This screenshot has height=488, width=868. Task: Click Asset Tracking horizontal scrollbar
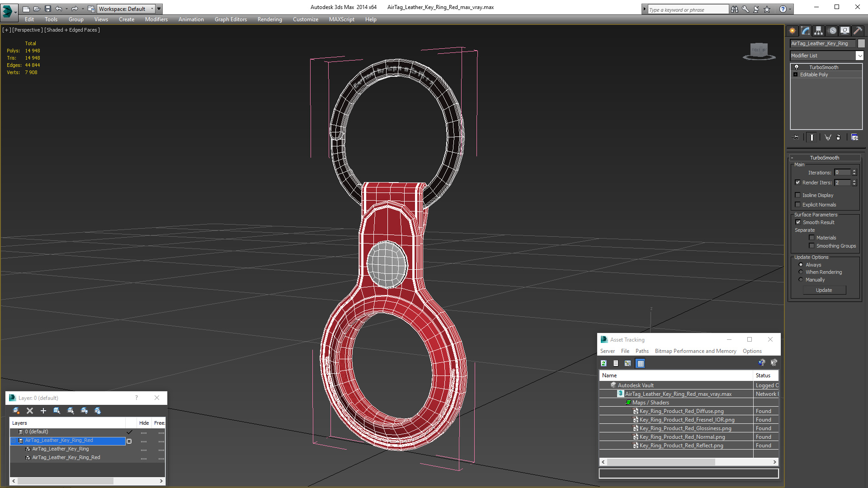pos(689,462)
